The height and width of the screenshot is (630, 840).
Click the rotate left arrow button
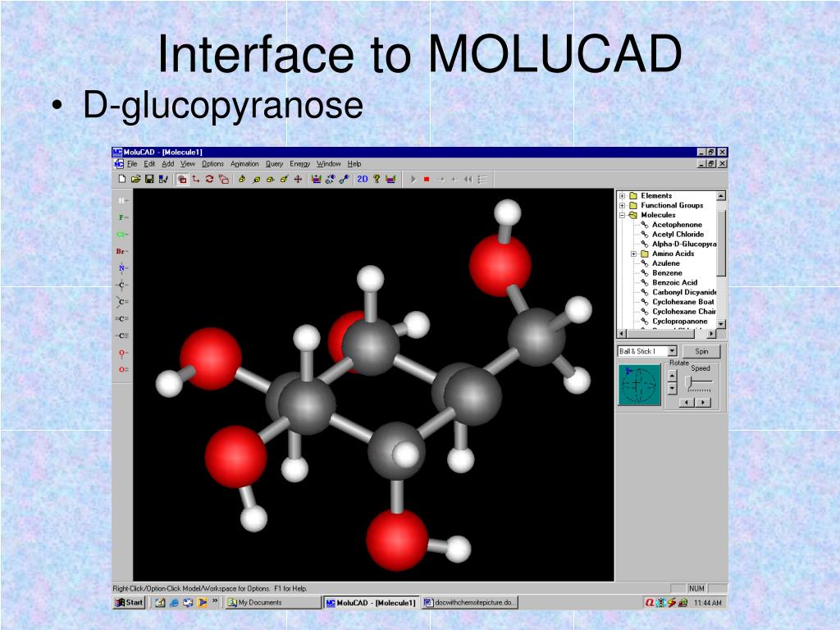click(687, 402)
